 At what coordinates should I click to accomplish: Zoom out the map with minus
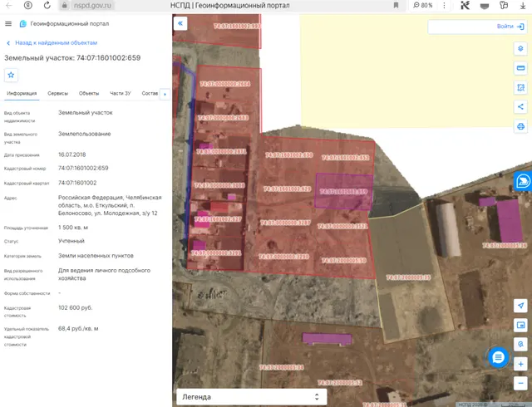point(520,384)
